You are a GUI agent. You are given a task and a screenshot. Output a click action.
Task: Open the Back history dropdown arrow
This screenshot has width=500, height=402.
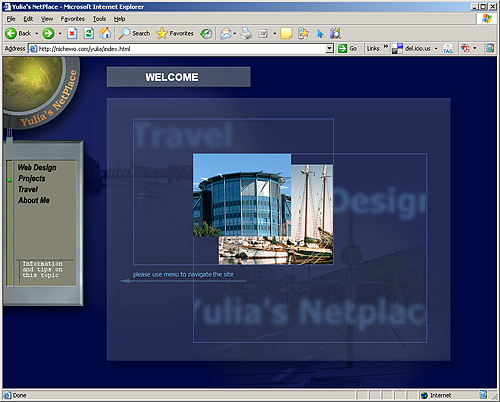click(37, 34)
